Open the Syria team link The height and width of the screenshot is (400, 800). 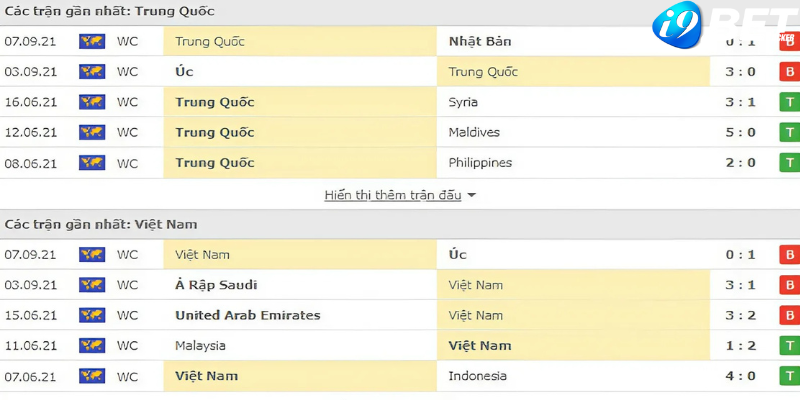point(463,102)
